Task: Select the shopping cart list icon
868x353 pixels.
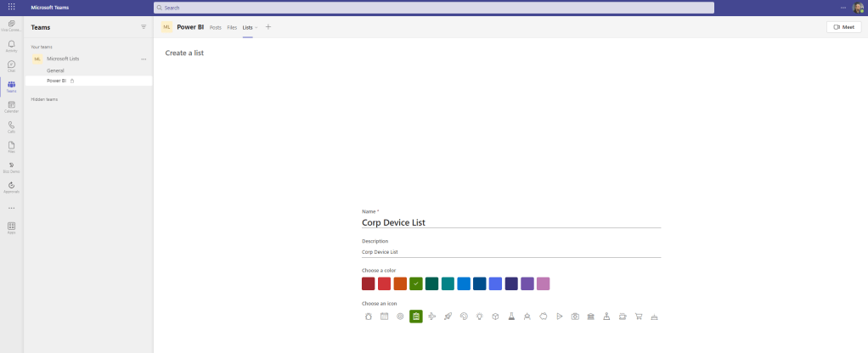Action: 639,317
